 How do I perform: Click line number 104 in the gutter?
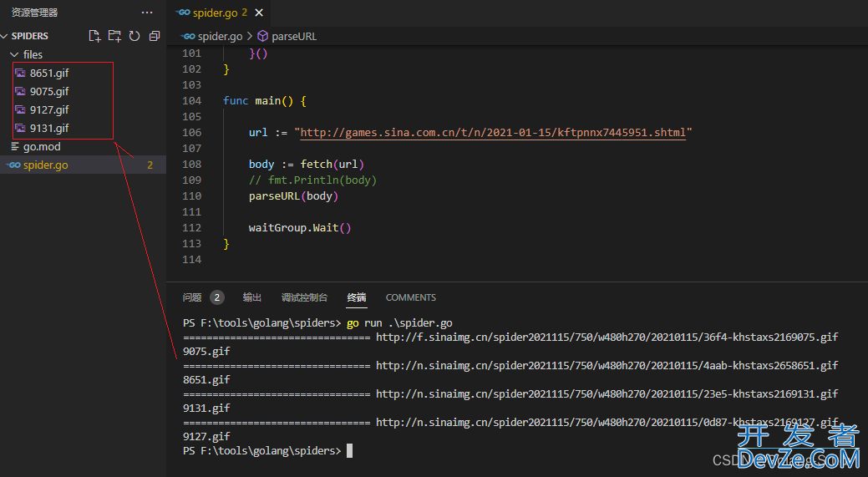pyautogui.click(x=191, y=101)
